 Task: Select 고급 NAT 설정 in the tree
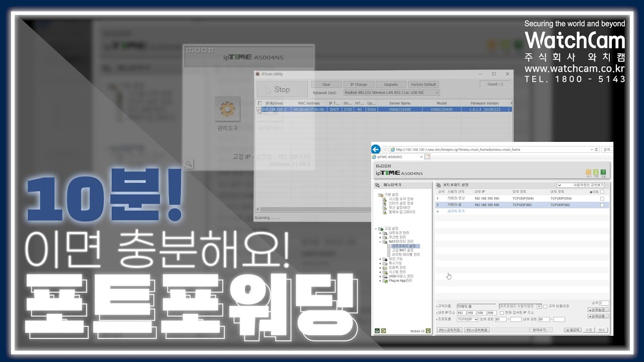pos(402,250)
